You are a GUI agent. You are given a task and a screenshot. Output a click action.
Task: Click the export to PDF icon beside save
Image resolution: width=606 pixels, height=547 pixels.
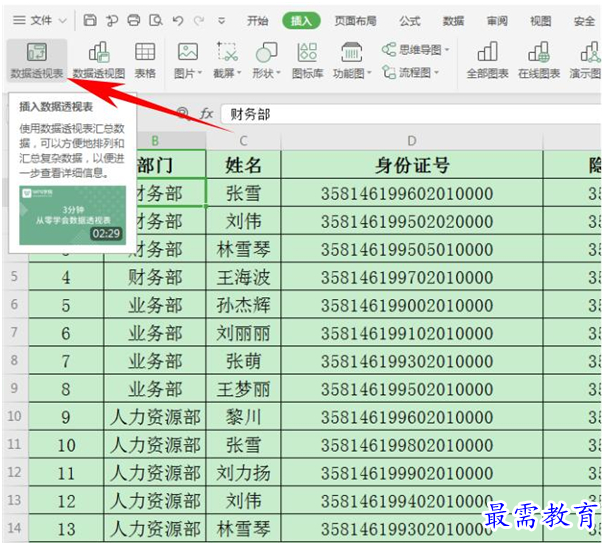click(112, 20)
